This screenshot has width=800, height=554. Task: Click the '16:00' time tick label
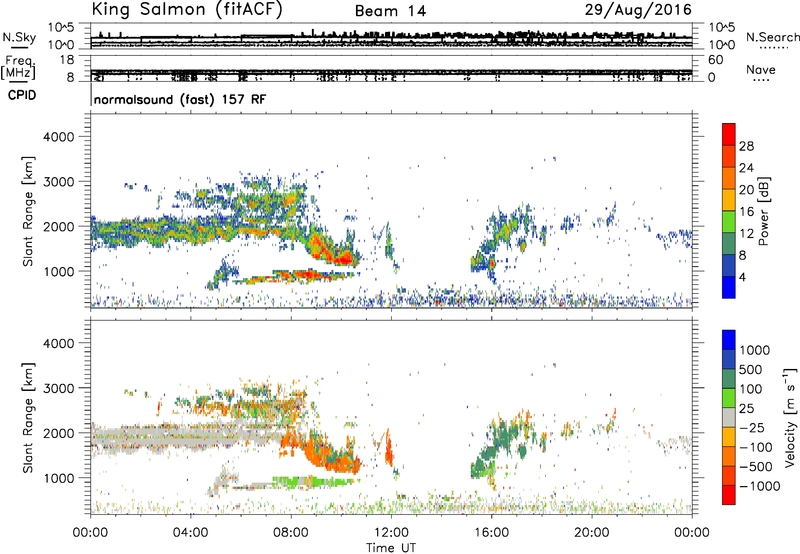click(x=491, y=533)
